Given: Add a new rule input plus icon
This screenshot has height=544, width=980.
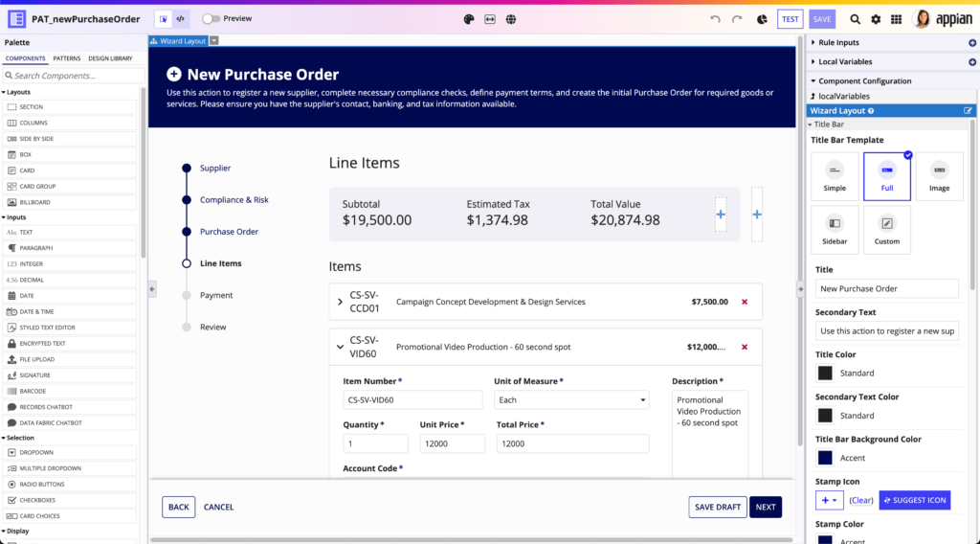Looking at the screenshot, I should [971, 43].
